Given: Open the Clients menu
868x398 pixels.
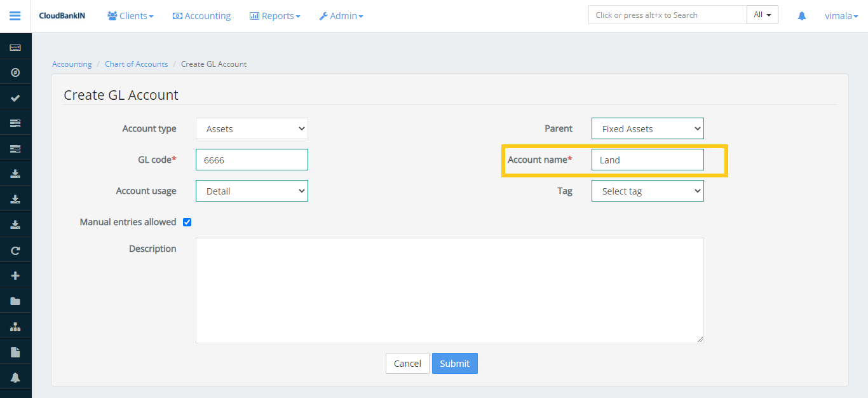Looking at the screenshot, I should point(130,16).
